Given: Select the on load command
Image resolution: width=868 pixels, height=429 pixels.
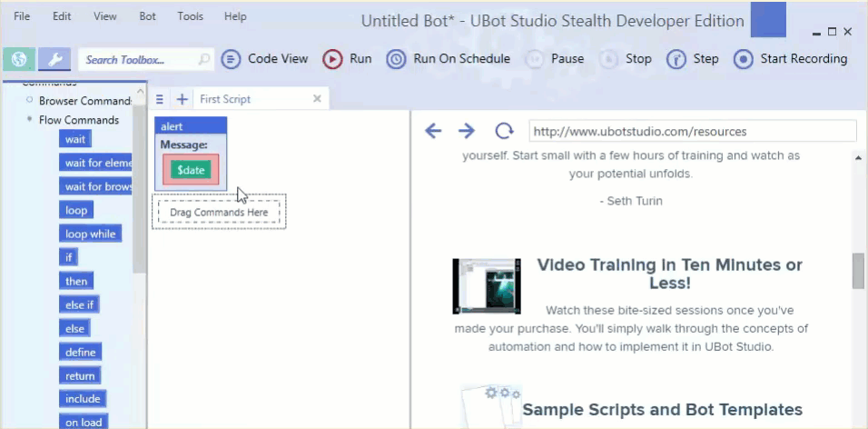Looking at the screenshot, I should click(x=84, y=423).
